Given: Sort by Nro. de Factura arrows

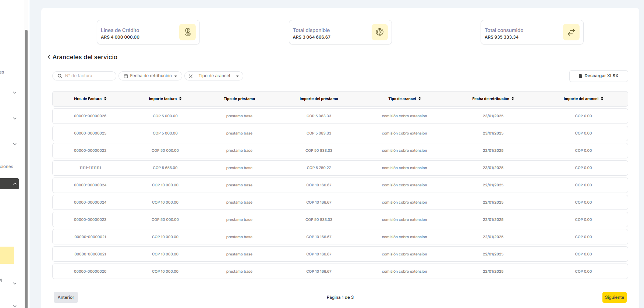Looking at the screenshot, I should (105, 99).
